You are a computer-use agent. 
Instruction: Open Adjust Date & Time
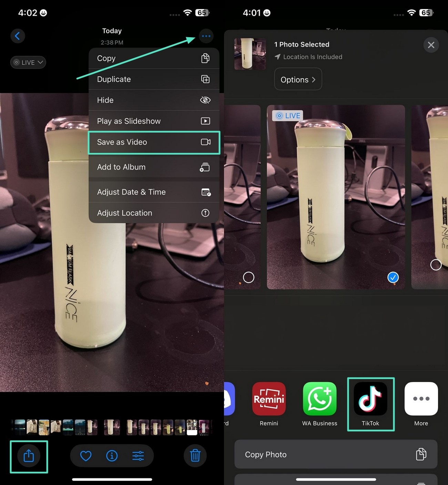154,192
